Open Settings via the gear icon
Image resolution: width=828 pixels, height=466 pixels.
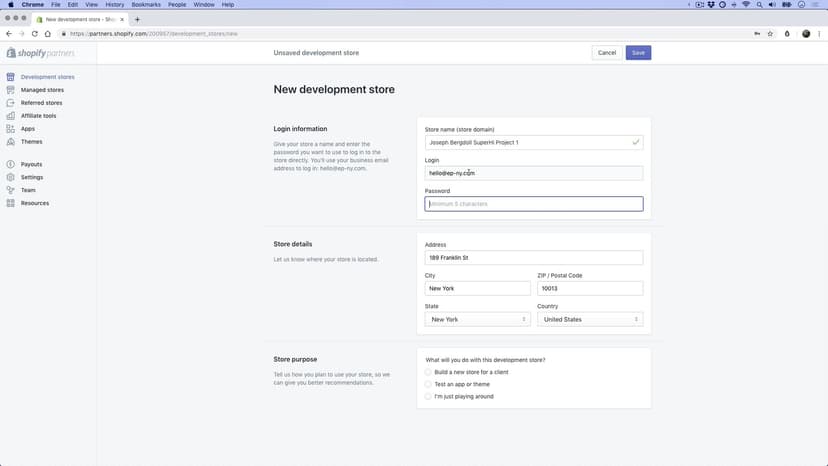coord(11,177)
